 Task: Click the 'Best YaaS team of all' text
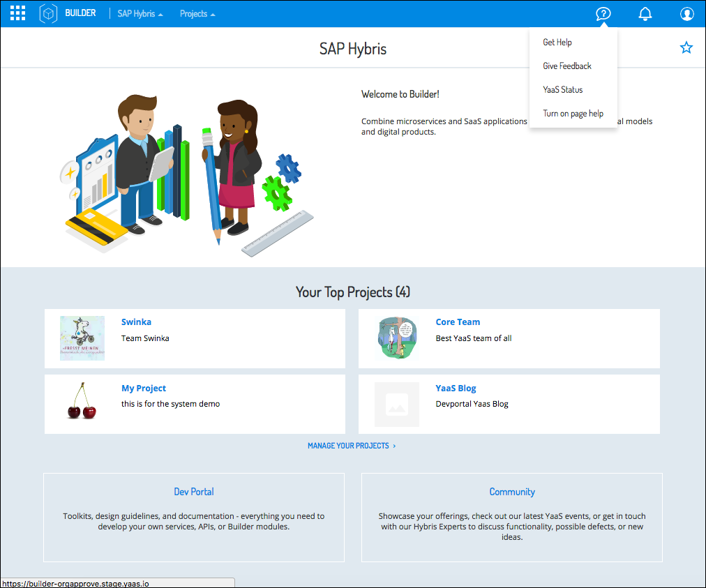473,338
